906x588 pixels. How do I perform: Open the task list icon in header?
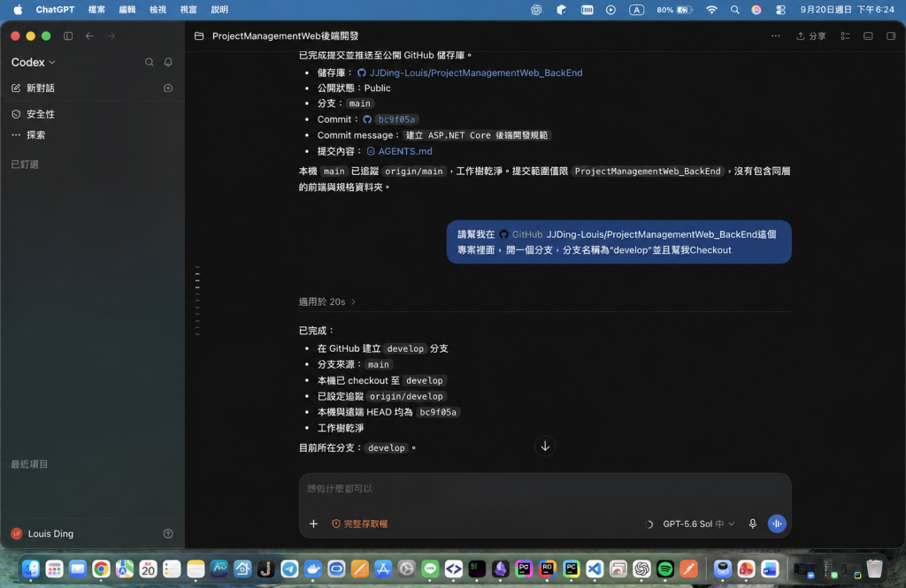point(845,36)
